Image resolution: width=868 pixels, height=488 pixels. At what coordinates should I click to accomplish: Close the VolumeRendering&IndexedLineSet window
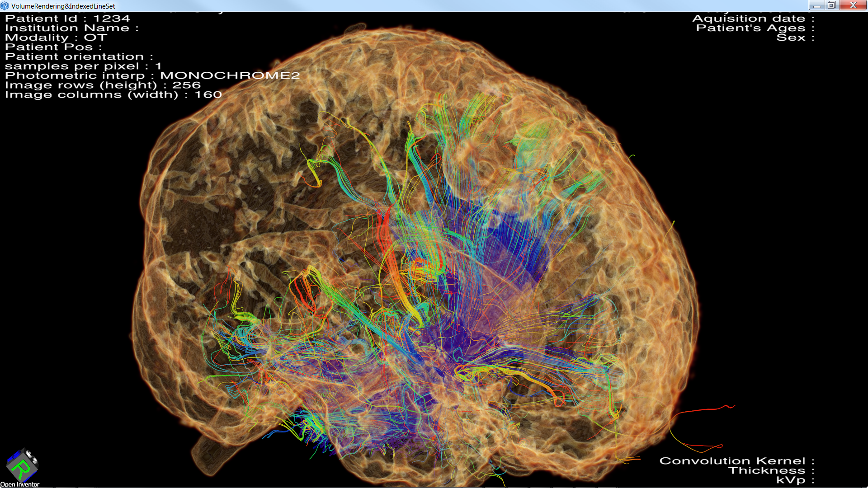pos(853,5)
